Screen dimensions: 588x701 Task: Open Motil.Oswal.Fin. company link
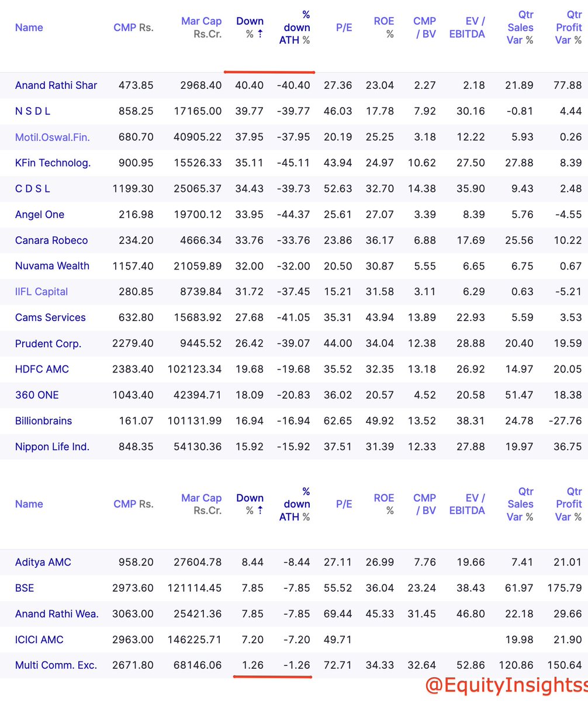(x=52, y=137)
